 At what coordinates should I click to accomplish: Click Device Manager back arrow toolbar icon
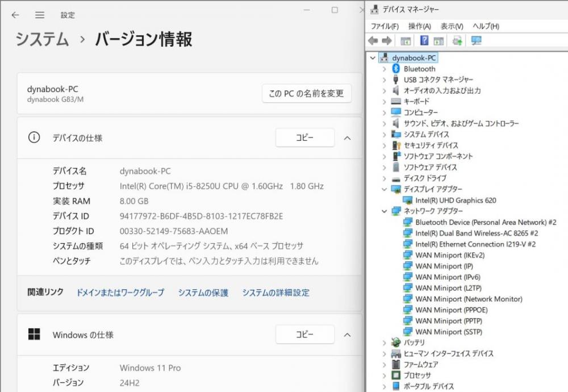click(x=373, y=40)
